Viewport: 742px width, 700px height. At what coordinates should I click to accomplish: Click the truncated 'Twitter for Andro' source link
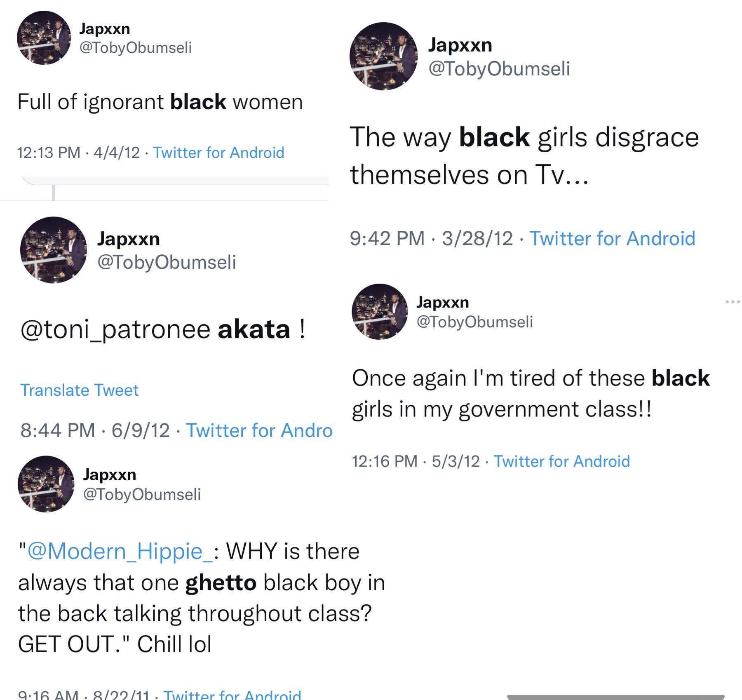coord(259,430)
